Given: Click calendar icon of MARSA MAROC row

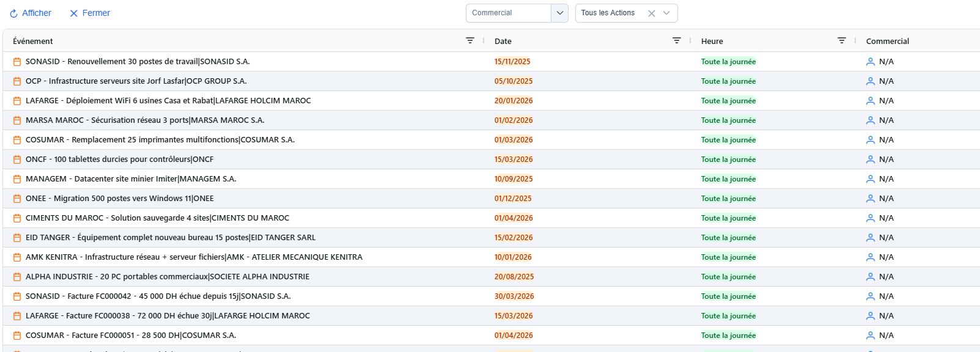Looking at the screenshot, I should click(17, 120).
